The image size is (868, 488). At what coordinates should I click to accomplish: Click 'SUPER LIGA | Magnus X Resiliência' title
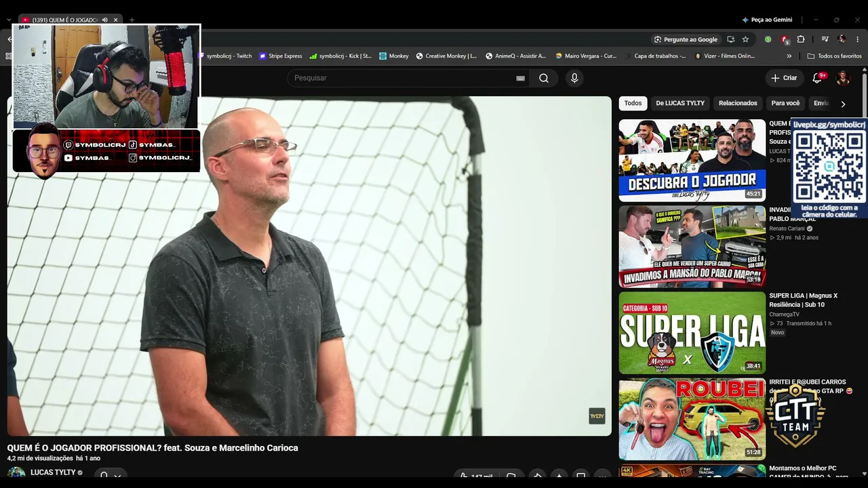804,300
